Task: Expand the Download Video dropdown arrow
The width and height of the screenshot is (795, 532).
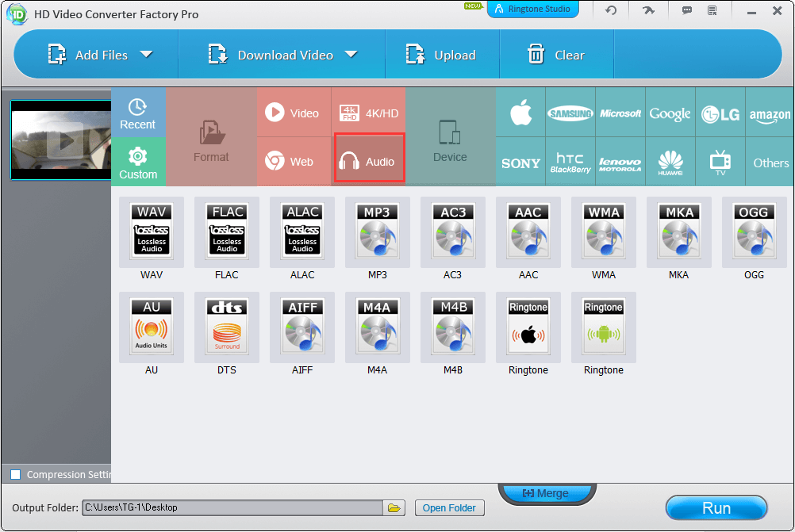Action: click(351, 55)
